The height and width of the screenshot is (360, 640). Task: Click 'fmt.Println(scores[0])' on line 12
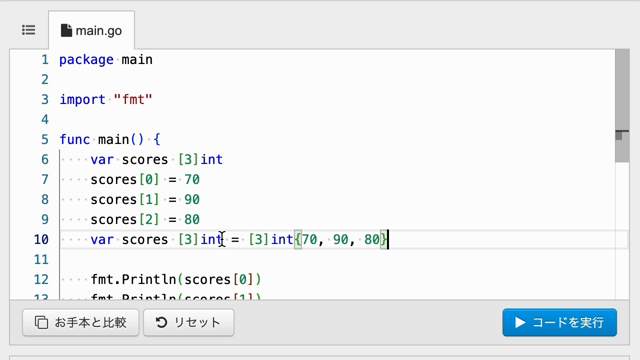tap(176, 280)
